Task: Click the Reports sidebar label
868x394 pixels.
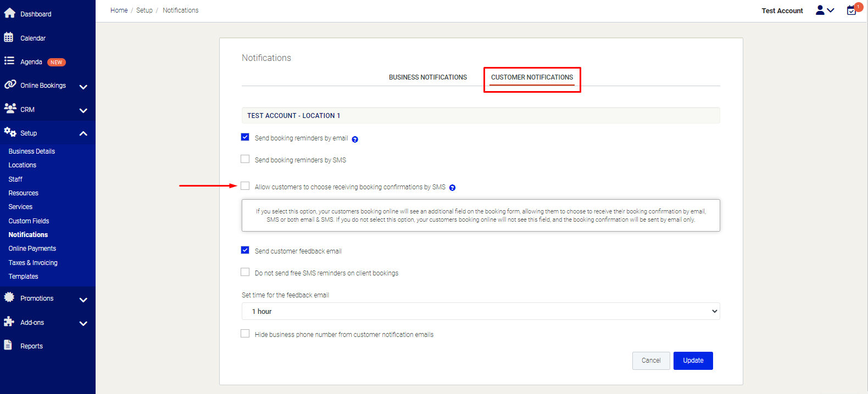Action: click(x=31, y=346)
